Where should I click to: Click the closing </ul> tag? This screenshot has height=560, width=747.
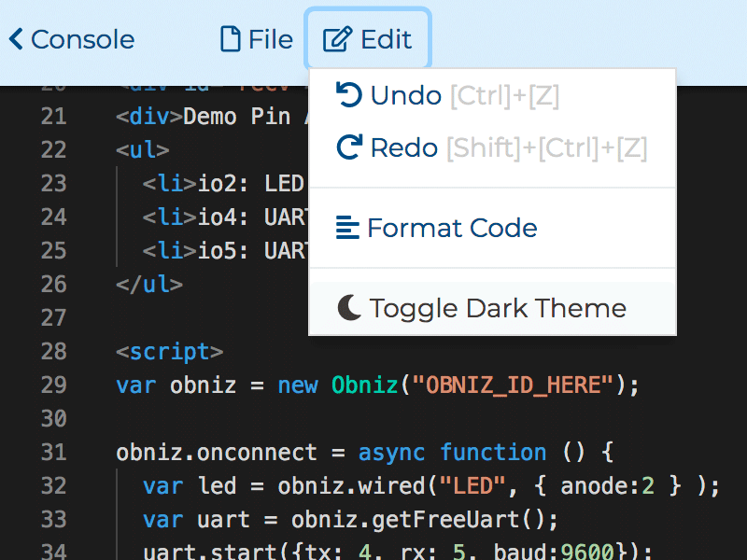(x=149, y=285)
